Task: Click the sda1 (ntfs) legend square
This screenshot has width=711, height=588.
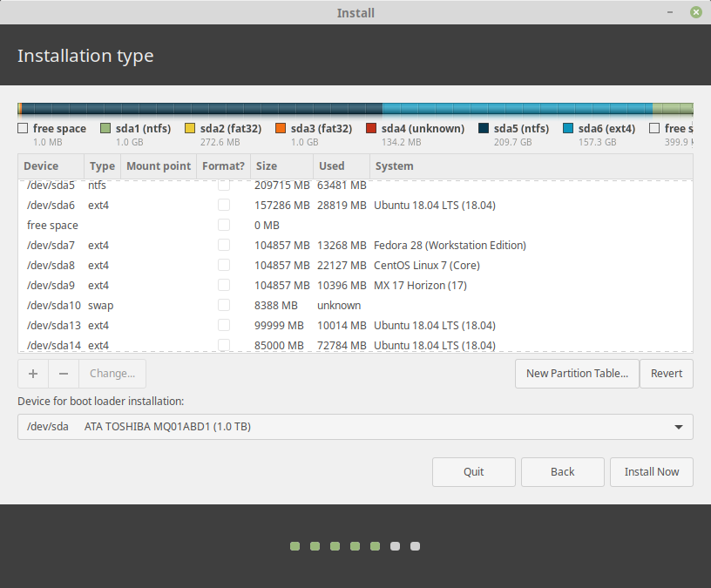Action: click(x=106, y=127)
